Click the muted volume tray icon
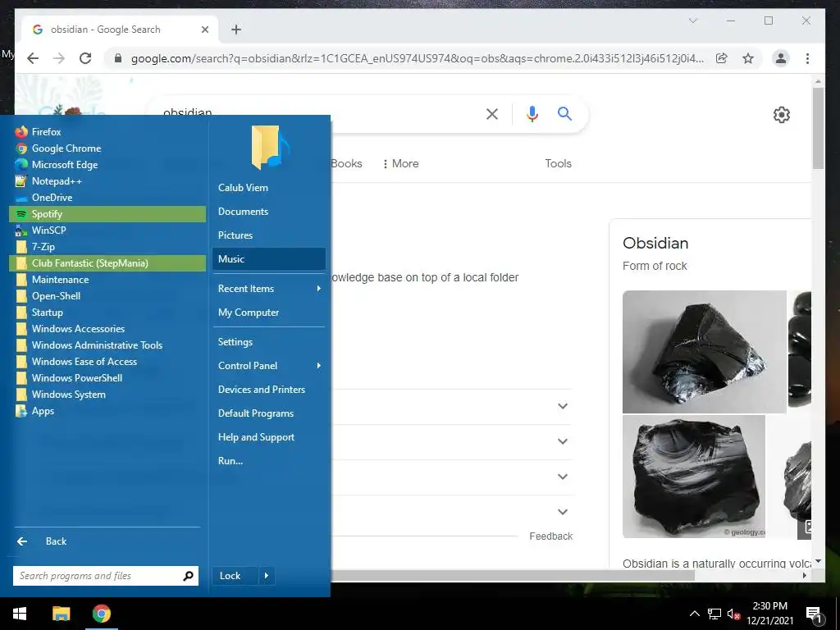Viewport: 840px width, 630px height. coord(733,614)
